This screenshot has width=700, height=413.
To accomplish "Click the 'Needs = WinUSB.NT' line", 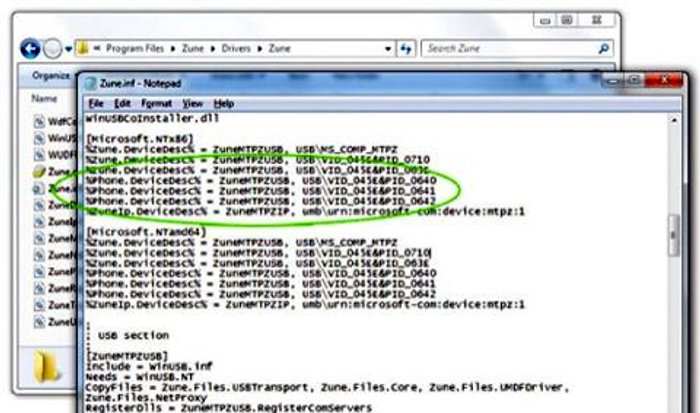I will pyautogui.click(x=140, y=377).
